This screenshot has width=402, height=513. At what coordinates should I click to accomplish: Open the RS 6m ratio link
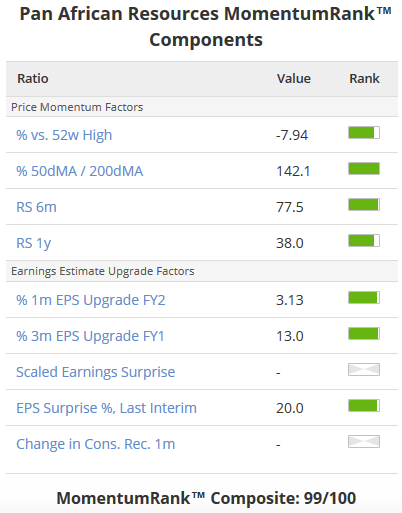tap(36, 207)
